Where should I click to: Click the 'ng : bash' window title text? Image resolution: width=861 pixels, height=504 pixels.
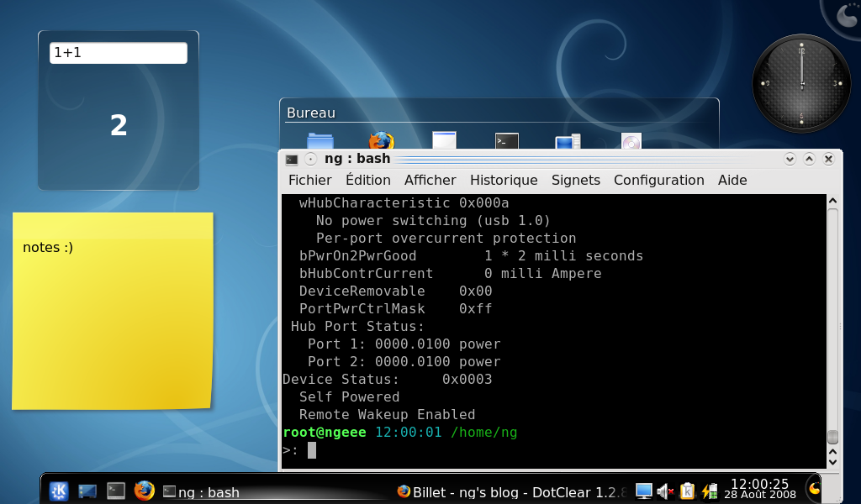[357, 159]
